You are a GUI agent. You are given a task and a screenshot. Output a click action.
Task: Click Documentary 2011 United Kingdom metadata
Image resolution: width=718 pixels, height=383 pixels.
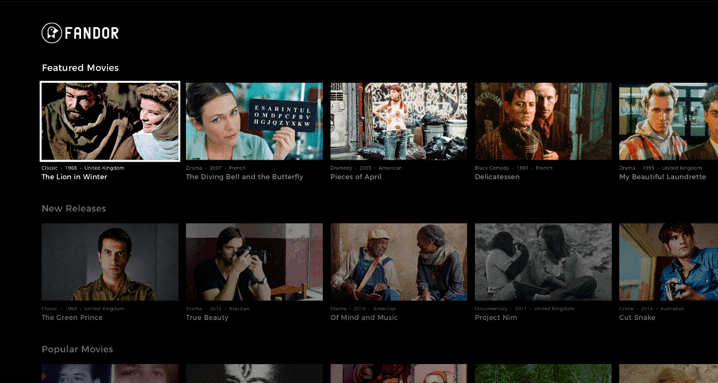pos(524,309)
